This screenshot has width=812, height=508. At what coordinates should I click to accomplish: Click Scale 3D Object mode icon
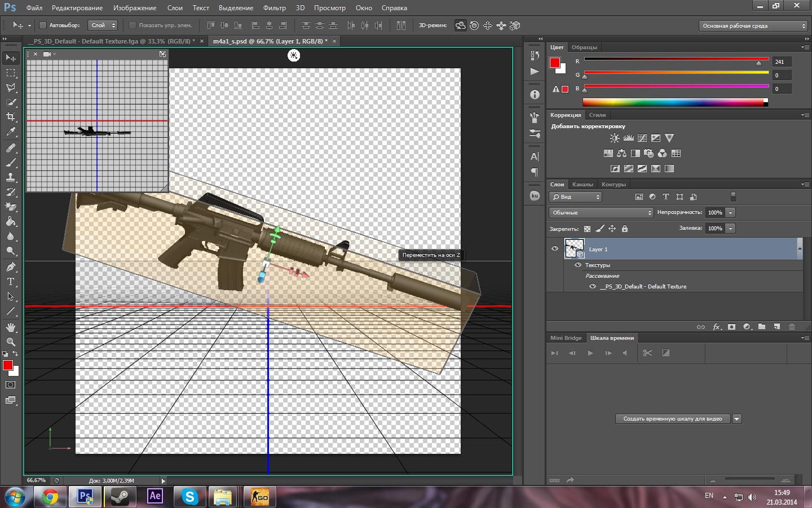pyautogui.click(x=514, y=25)
